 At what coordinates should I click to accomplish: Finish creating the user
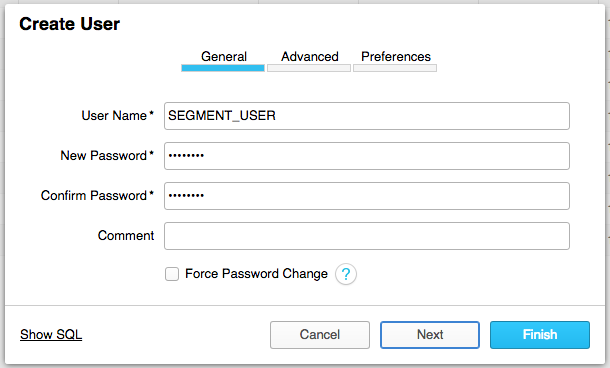pyautogui.click(x=540, y=335)
